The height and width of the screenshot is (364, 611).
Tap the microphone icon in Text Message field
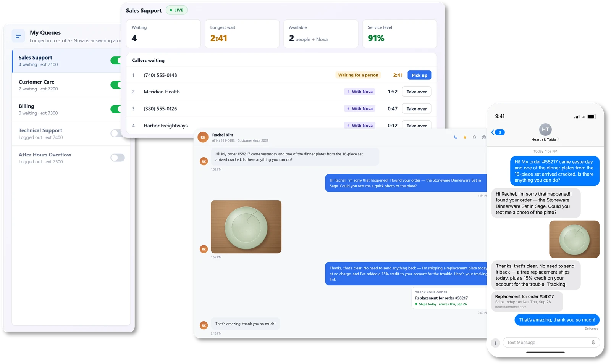(x=593, y=343)
